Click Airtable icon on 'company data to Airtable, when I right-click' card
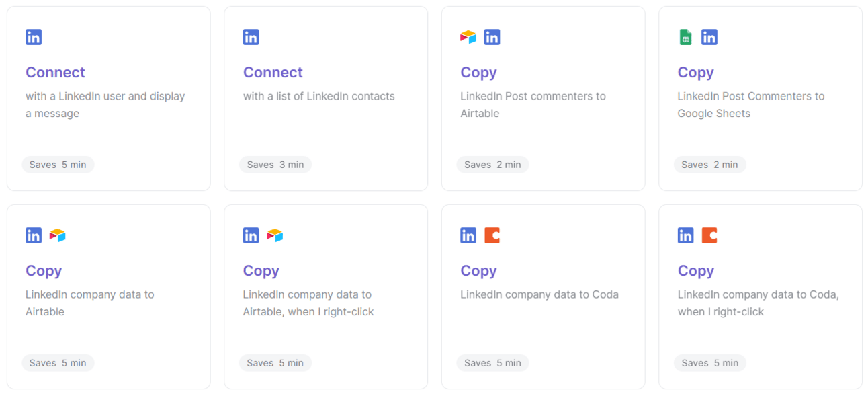This screenshot has height=396, width=868. 275,235
